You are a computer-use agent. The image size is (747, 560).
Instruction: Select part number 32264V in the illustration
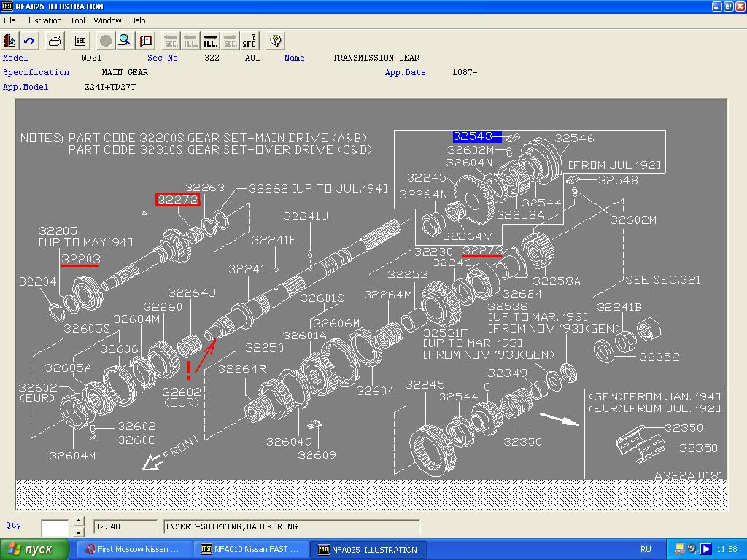coord(467,236)
